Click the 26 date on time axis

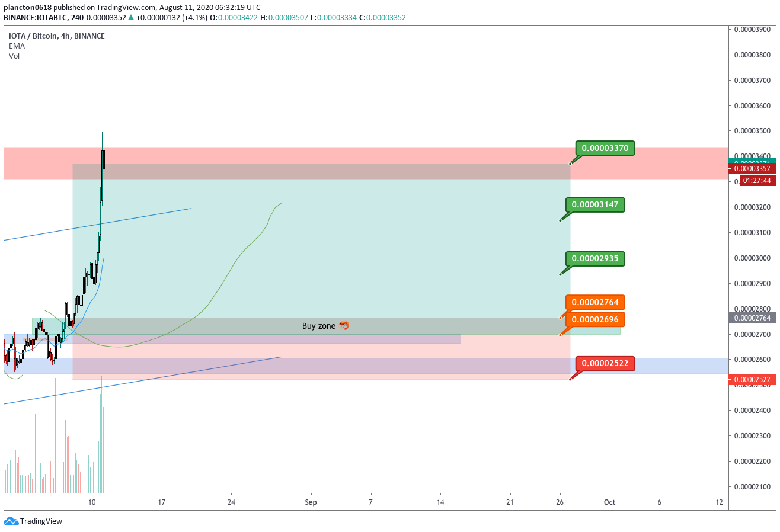tap(560, 502)
